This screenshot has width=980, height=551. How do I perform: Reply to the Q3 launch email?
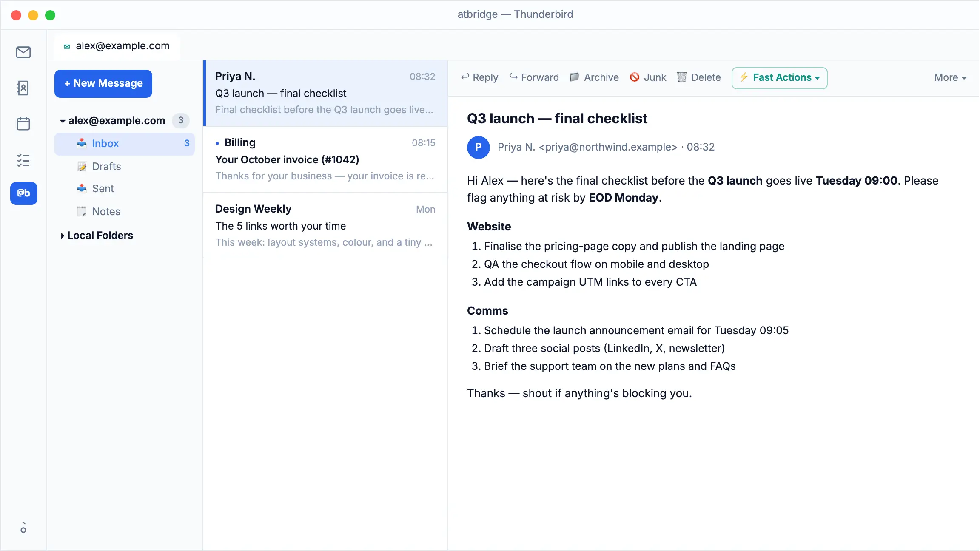pyautogui.click(x=479, y=77)
